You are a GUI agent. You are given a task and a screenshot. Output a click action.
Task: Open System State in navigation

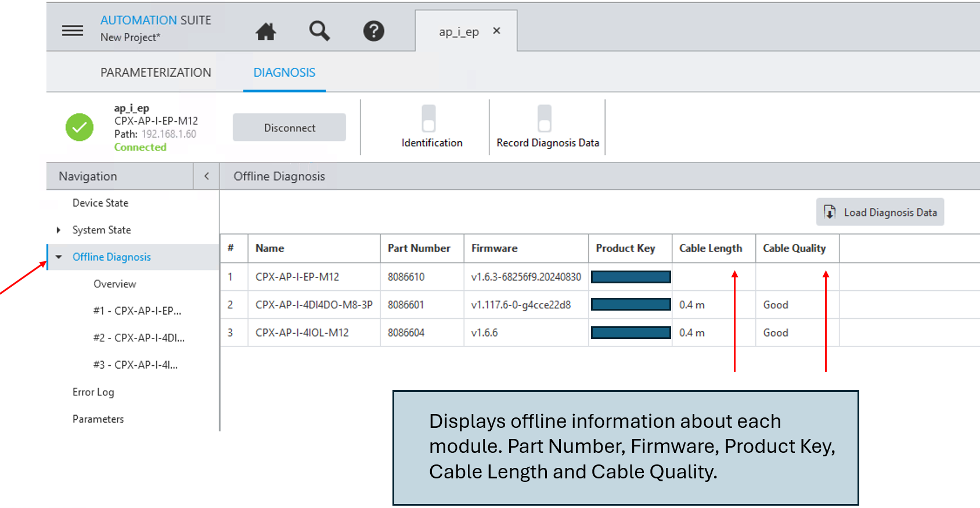click(102, 230)
